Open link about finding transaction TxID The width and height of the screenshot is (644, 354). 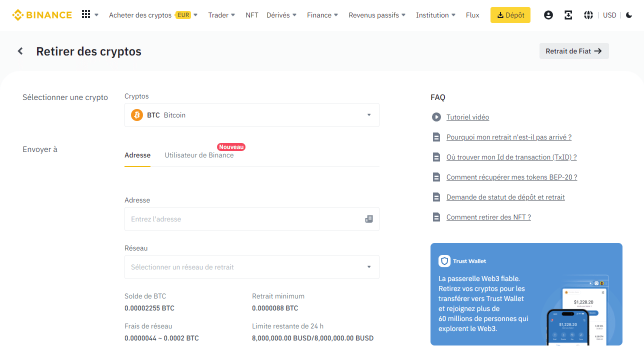click(x=511, y=157)
